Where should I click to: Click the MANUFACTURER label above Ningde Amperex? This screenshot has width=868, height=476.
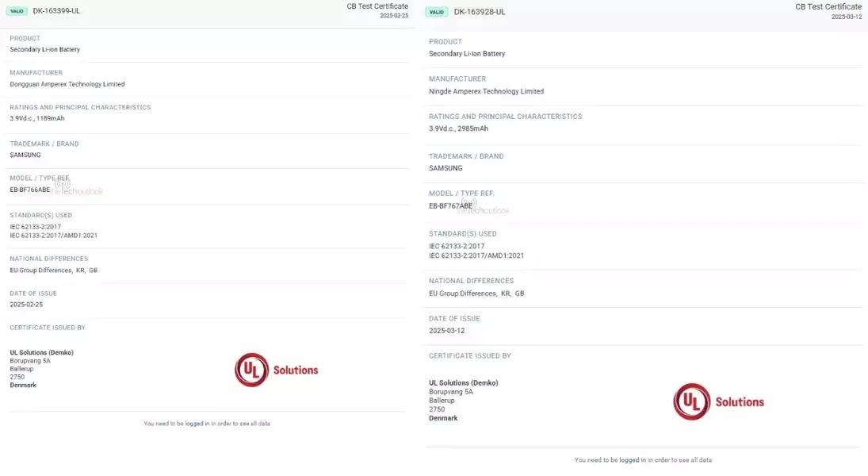tap(457, 79)
